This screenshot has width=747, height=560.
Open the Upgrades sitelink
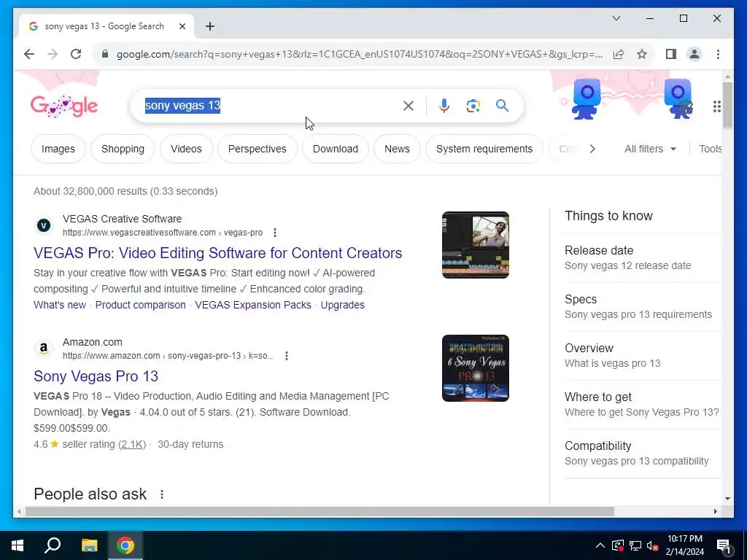pyautogui.click(x=343, y=305)
